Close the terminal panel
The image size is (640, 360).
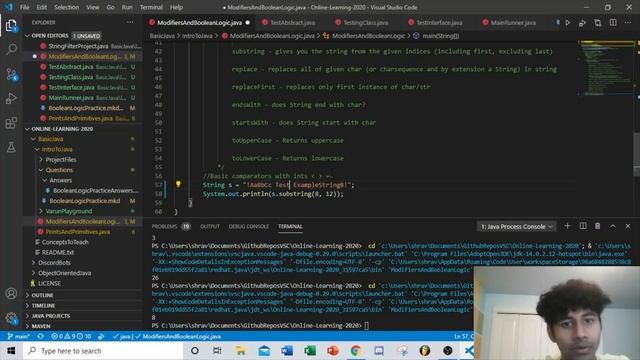pos(628,226)
